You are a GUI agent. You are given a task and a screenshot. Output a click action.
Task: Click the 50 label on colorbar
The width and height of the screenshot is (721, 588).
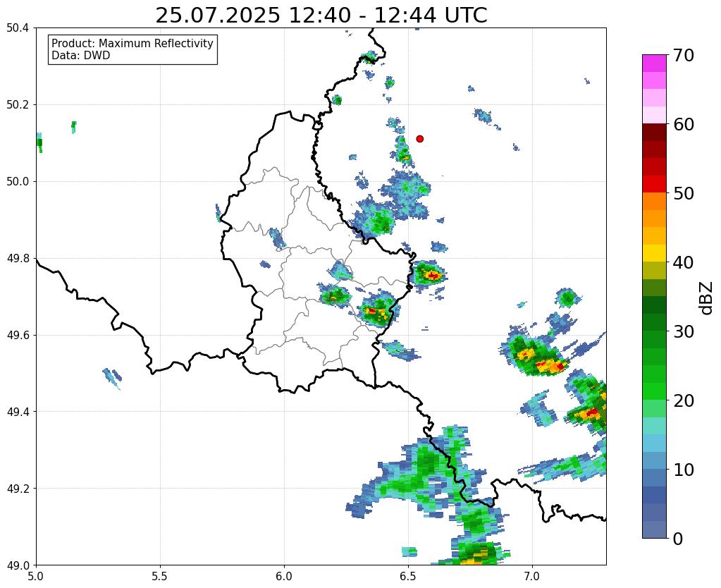683,194
